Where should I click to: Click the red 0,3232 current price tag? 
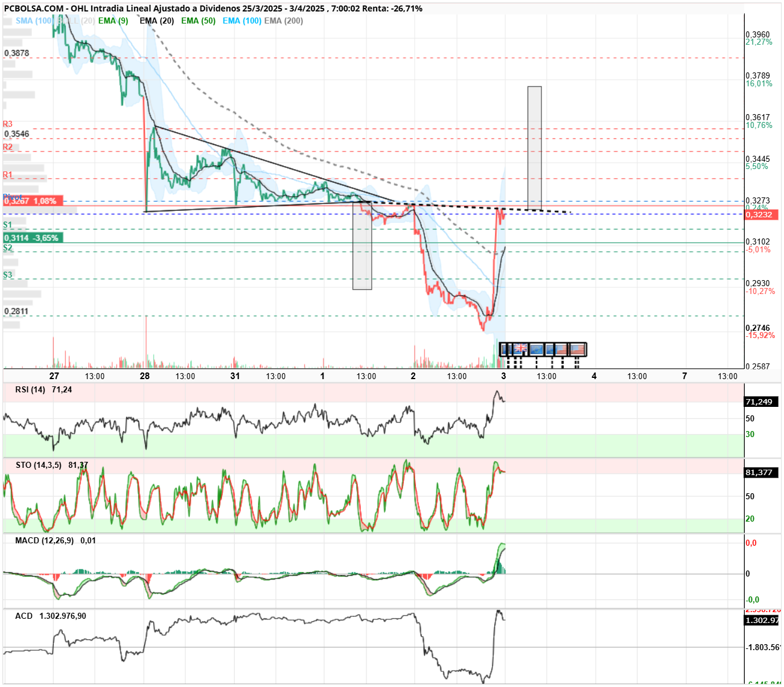pyautogui.click(x=762, y=215)
